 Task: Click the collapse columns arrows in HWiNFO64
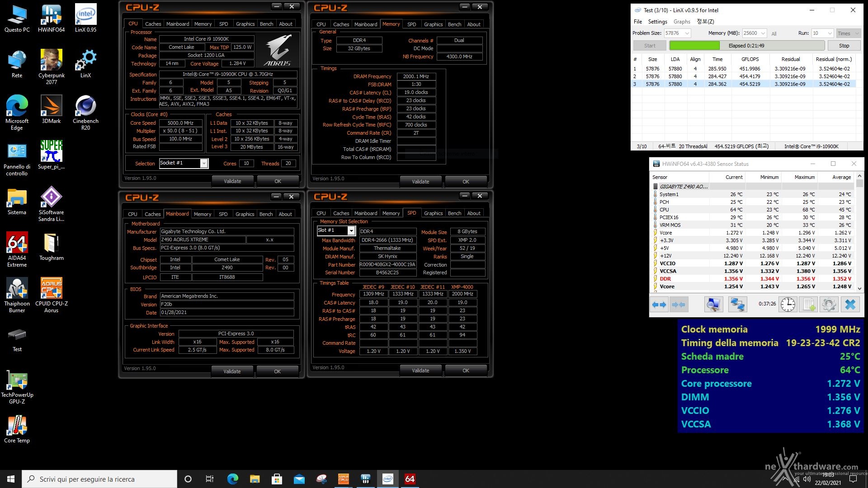click(x=679, y=305)
